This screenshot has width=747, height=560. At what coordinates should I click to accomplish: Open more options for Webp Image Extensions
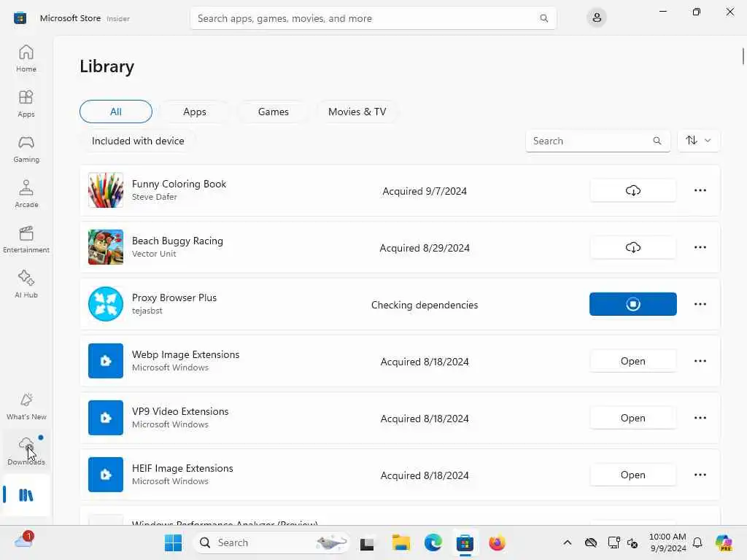coord(700,361)
